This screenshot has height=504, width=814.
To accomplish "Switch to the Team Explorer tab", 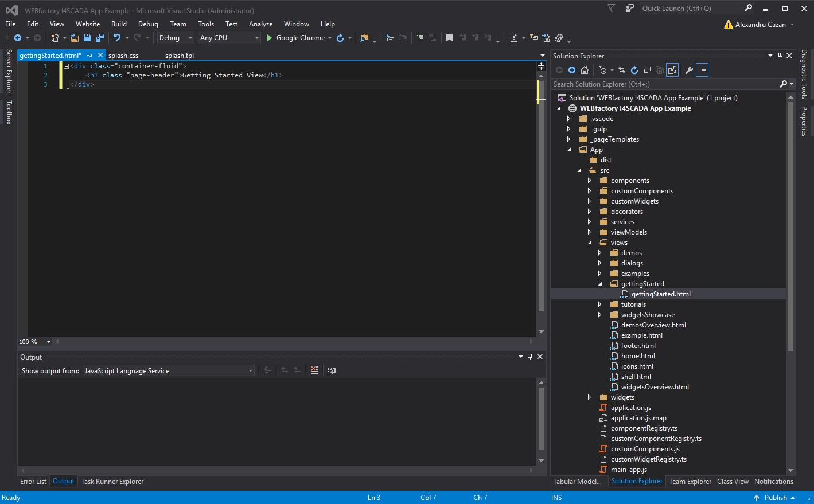I will click(x=690, y=482).
